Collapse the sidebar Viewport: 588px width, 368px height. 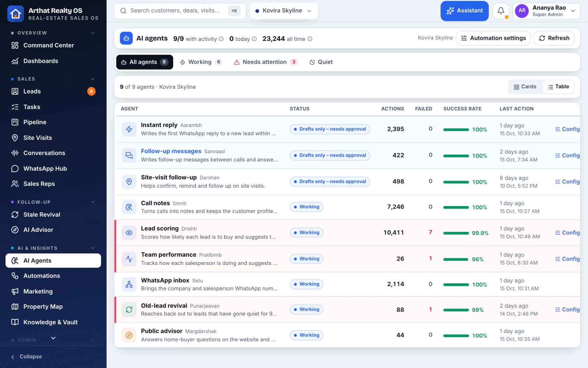pyautogui.click(x=26, y=357)
